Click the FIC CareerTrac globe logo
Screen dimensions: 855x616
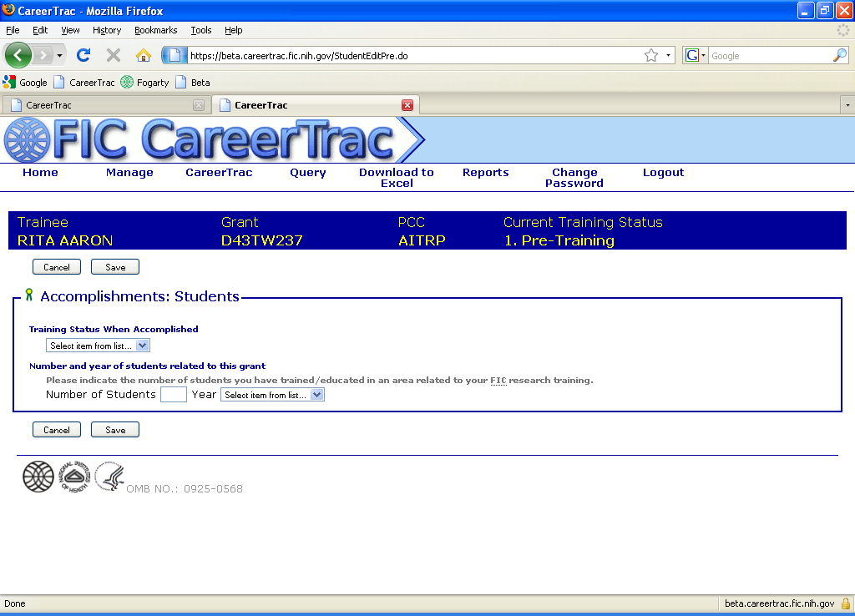(x=28, y=140)
